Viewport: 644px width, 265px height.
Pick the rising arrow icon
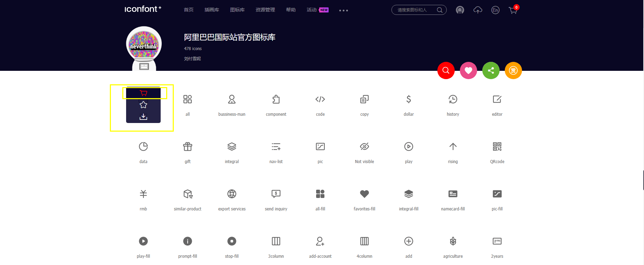[x=453, y=146]
